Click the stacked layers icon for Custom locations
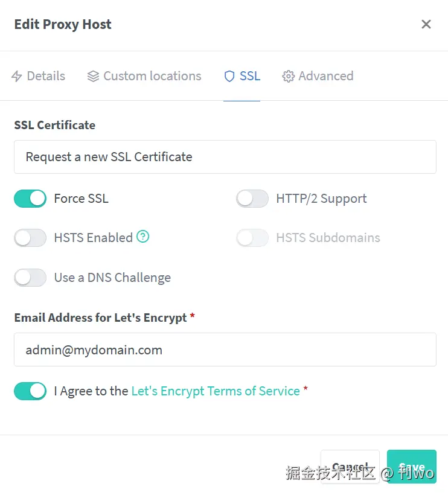448x495 pixels. pos(93,76)
